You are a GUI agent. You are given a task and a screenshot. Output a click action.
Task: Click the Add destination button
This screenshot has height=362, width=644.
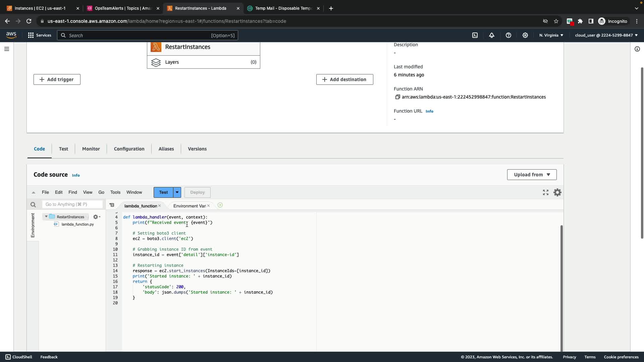pos(344,79)
